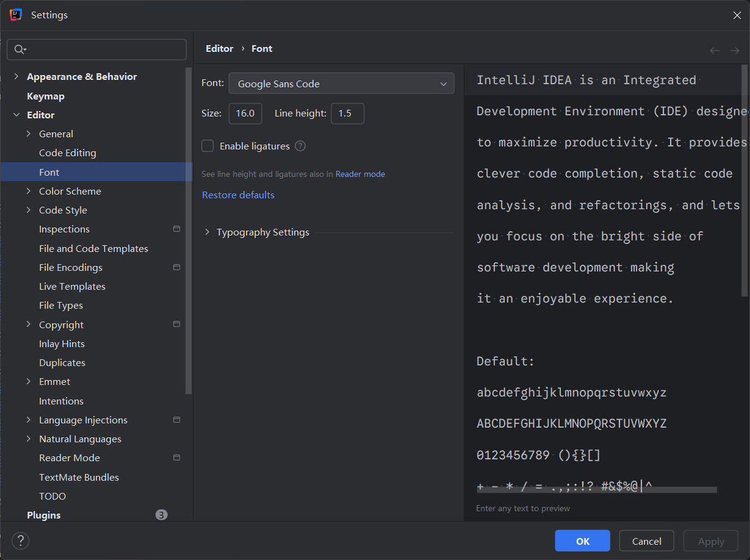
Task: Click the Line height input field
Action: click(x=347, y=113)
